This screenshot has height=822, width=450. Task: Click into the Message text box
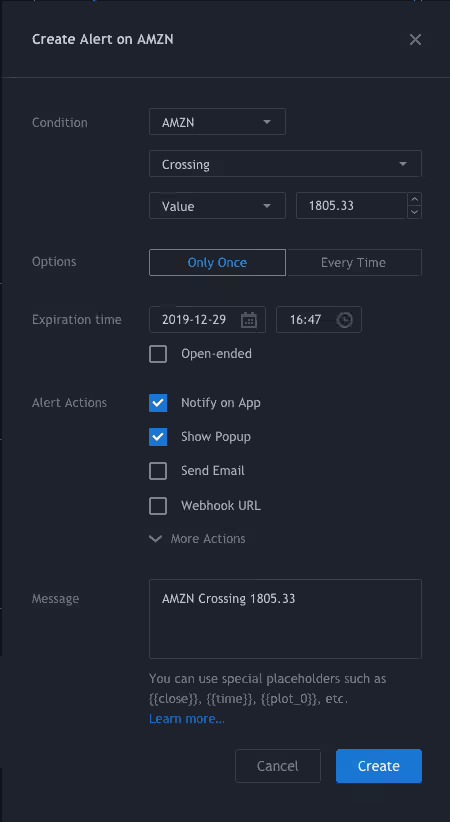pos(285,619)
